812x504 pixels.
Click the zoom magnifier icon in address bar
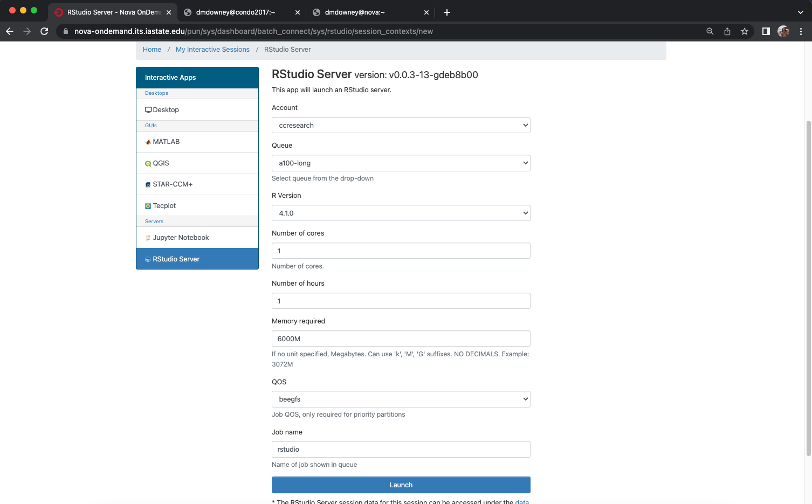coord(710,31)
